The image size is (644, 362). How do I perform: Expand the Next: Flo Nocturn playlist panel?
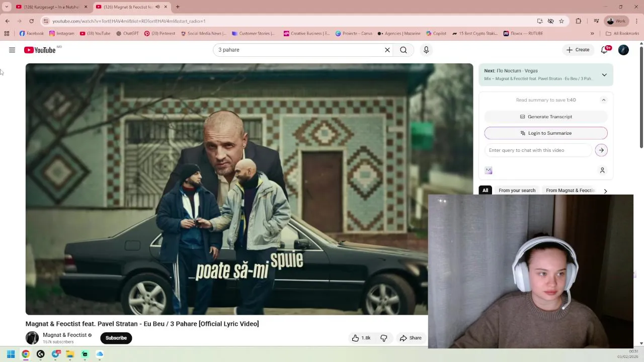[604, 75]
